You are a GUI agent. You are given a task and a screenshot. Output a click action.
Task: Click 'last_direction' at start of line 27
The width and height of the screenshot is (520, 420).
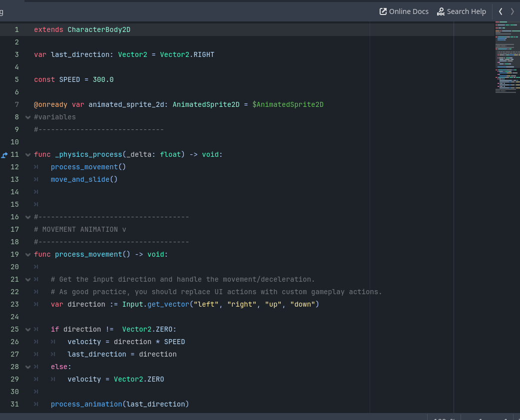pos(97,355)
